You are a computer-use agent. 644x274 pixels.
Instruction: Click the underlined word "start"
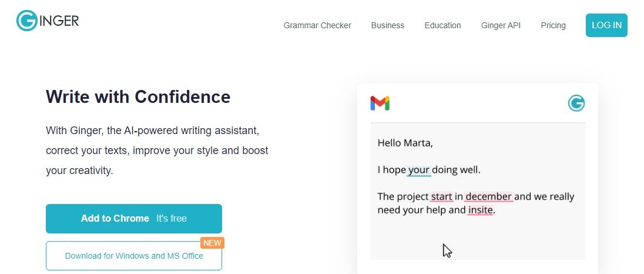[x=441, y=196]
